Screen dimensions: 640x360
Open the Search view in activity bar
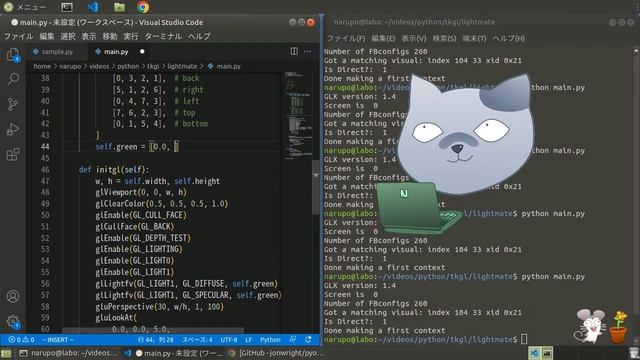13,79
